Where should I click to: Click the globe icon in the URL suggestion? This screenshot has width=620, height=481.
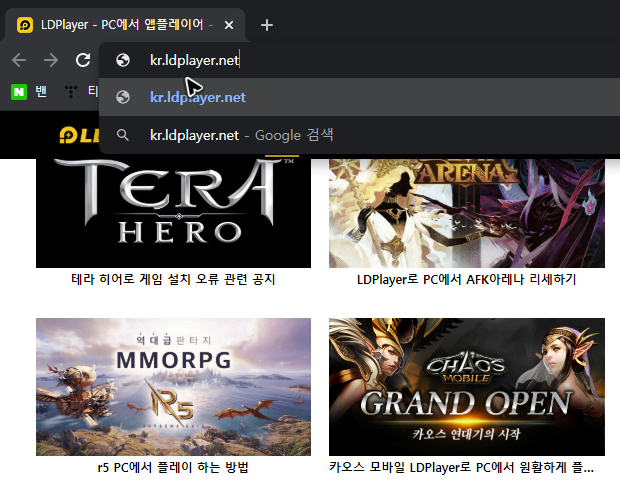click(x=123, y=97)
